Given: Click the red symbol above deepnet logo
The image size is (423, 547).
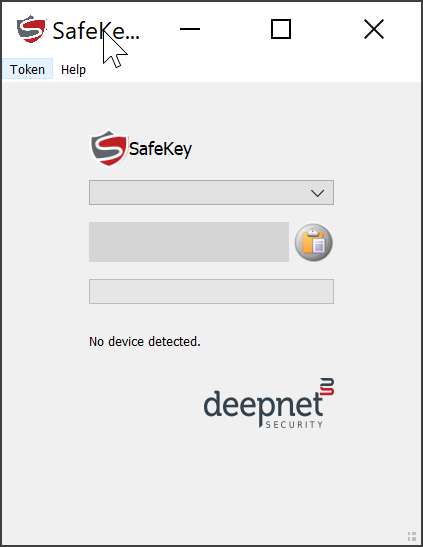Looking at the screenshot, I should 327,387.
